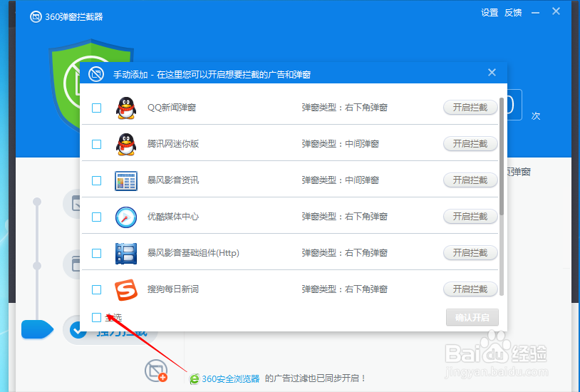
Task: Minimize the 360弹窗拦截器 window
Action: pos(535,13)
